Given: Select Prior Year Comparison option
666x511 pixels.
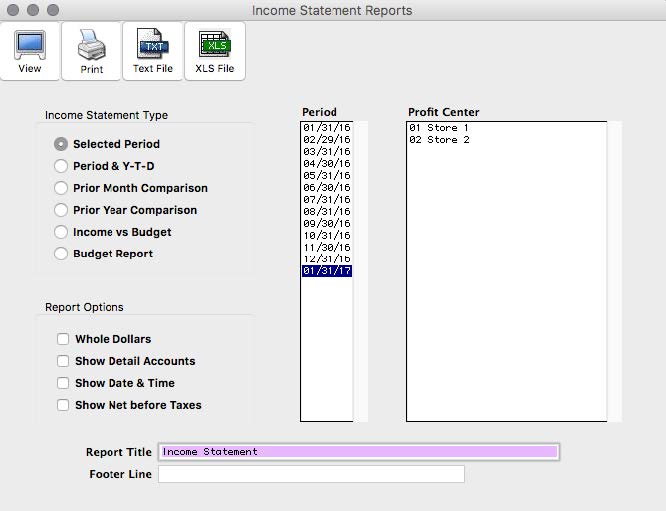Looking at the screenshot, I should (62, 210).
